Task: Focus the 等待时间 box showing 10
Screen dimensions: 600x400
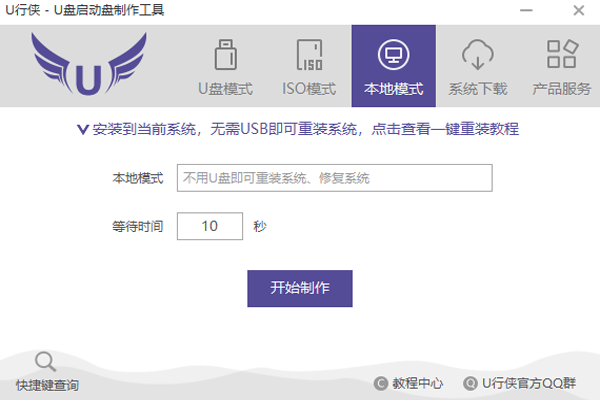Action: click(x=210, y=226)
